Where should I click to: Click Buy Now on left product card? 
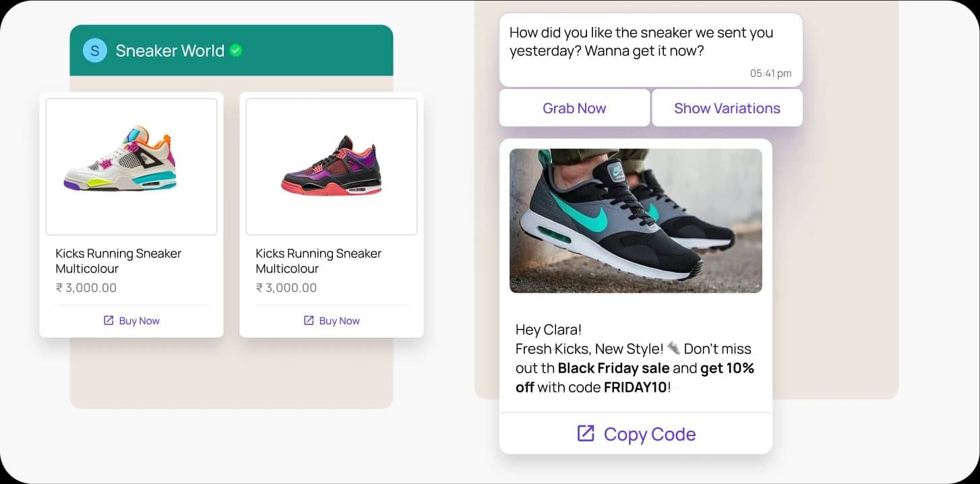131,320
